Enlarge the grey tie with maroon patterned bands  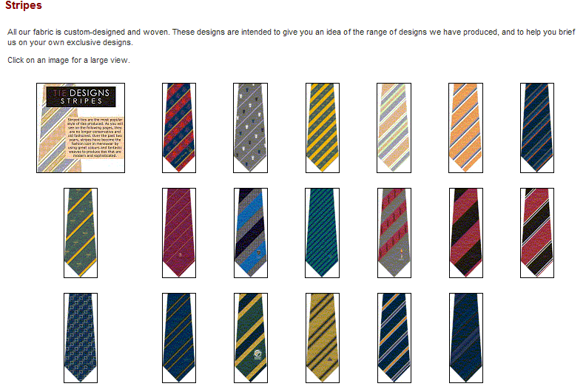[394, 233]
